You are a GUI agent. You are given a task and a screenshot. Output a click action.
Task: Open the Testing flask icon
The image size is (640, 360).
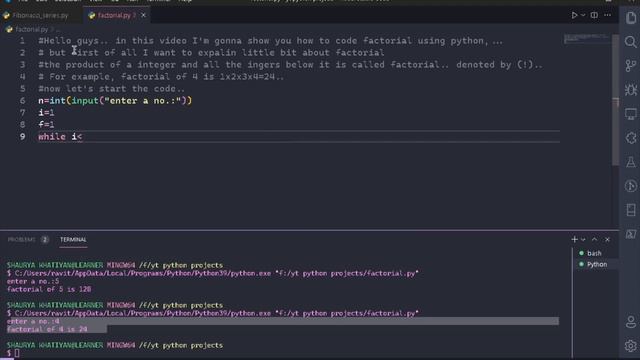[x=631, y=162]
